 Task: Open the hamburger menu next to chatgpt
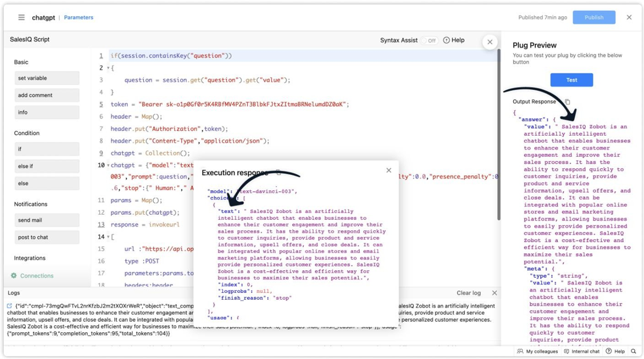click(22, 17)
